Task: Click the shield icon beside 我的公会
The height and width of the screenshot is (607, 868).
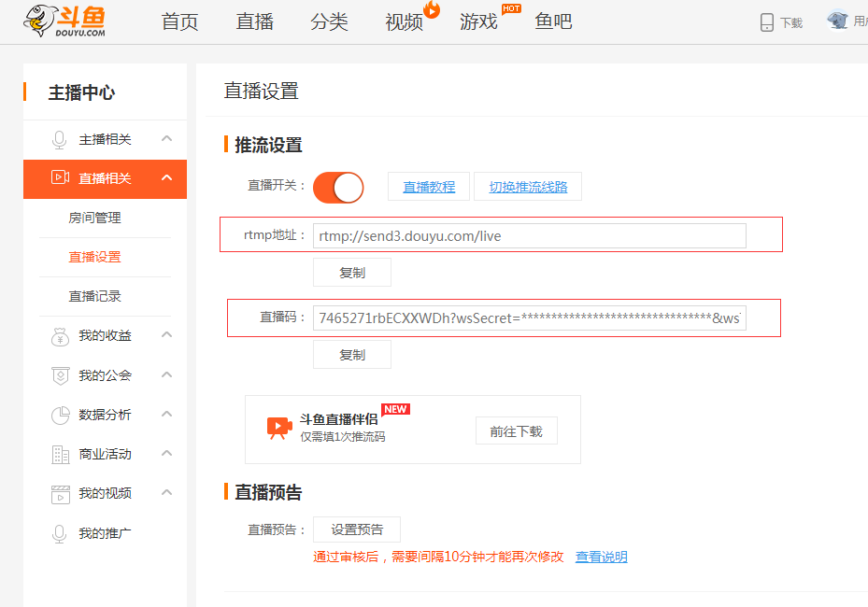Action: click(60, 375)
